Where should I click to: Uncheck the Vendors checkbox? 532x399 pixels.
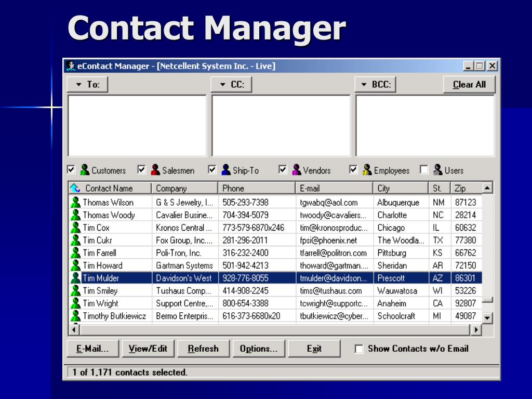tap(282, 170)
